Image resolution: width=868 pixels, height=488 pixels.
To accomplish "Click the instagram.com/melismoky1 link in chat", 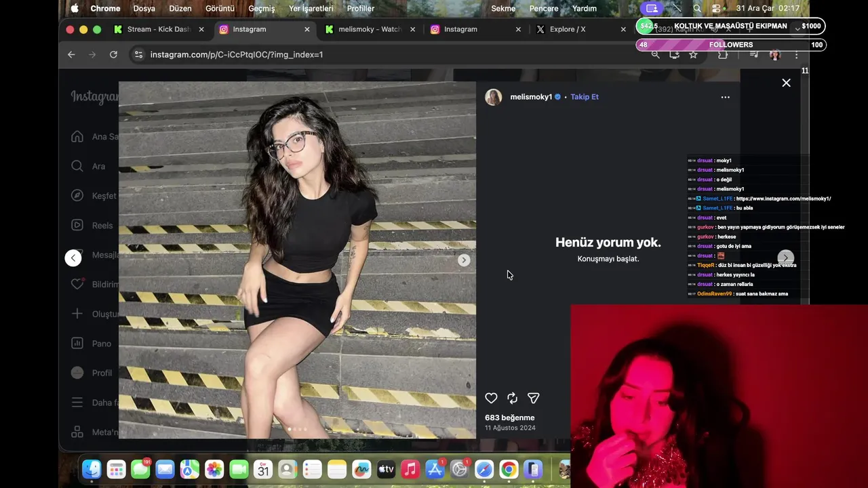I will coord(783,199).
